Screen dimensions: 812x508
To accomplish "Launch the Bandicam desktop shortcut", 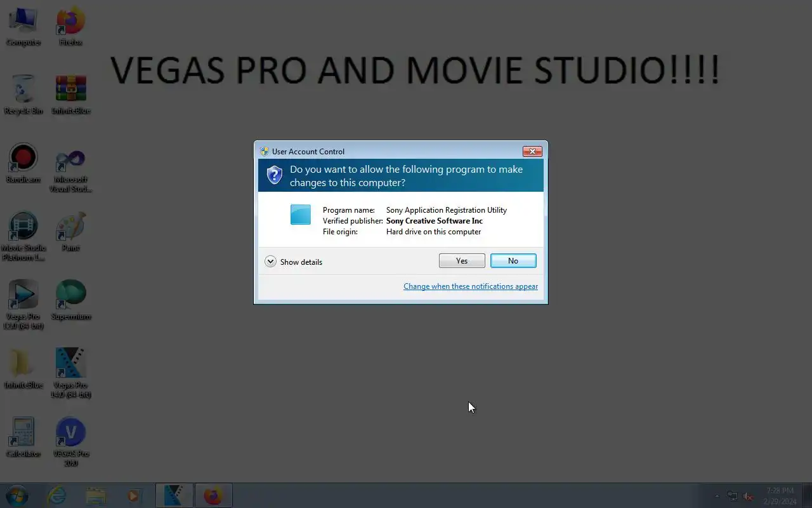I will click(x=23, y=164).
